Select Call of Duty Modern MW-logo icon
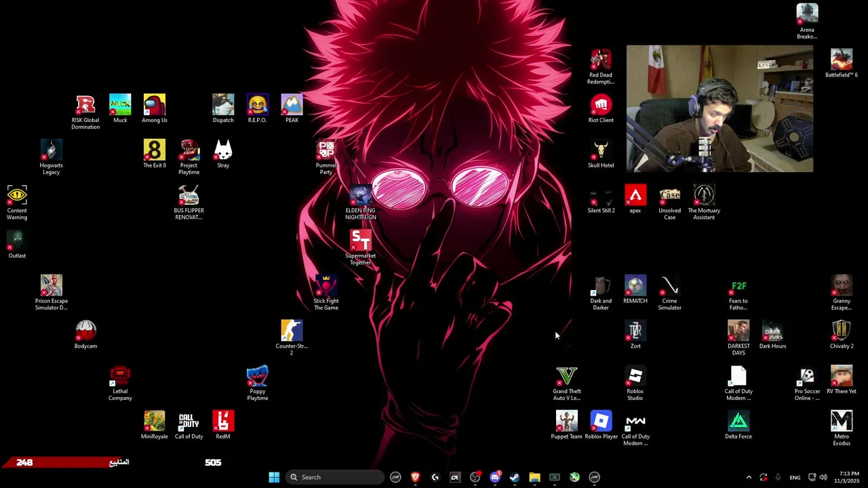Viewport: 868px width, 488px height. 635,428
